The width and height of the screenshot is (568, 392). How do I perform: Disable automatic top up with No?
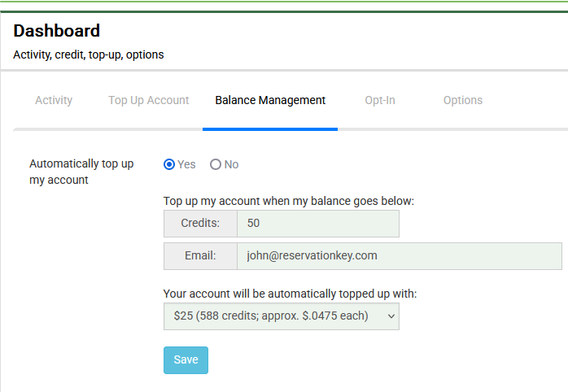coord(216,164)
